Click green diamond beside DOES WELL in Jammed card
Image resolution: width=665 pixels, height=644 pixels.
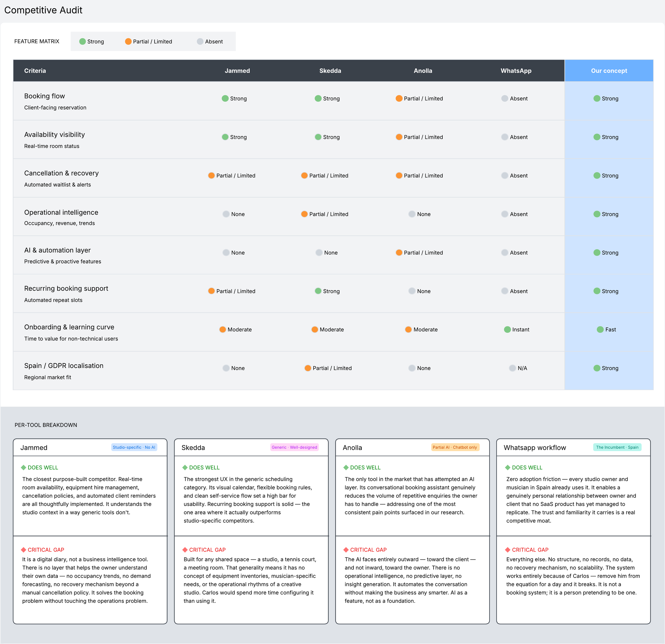[x=23, y=468]
